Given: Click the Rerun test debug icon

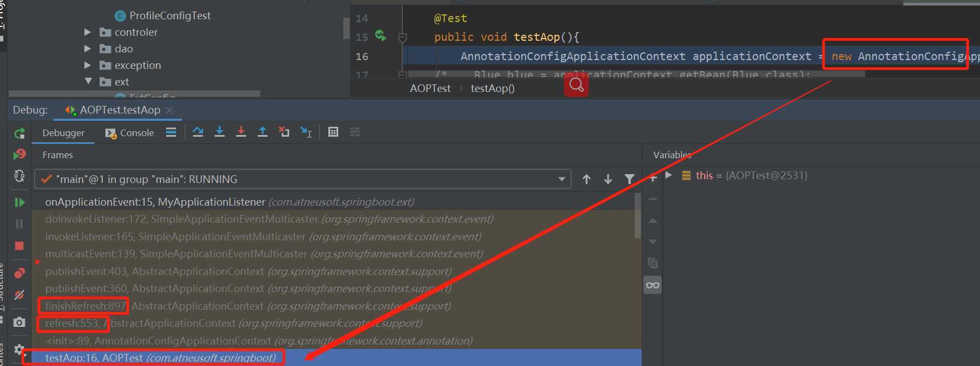Looking at the screenshot, I should point(19,133).
